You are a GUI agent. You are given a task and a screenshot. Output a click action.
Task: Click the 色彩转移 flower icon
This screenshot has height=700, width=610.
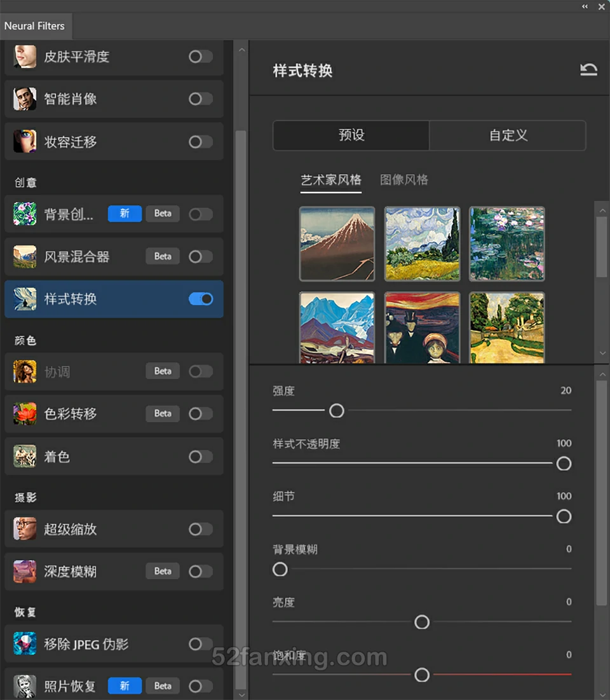coord(25,414)
